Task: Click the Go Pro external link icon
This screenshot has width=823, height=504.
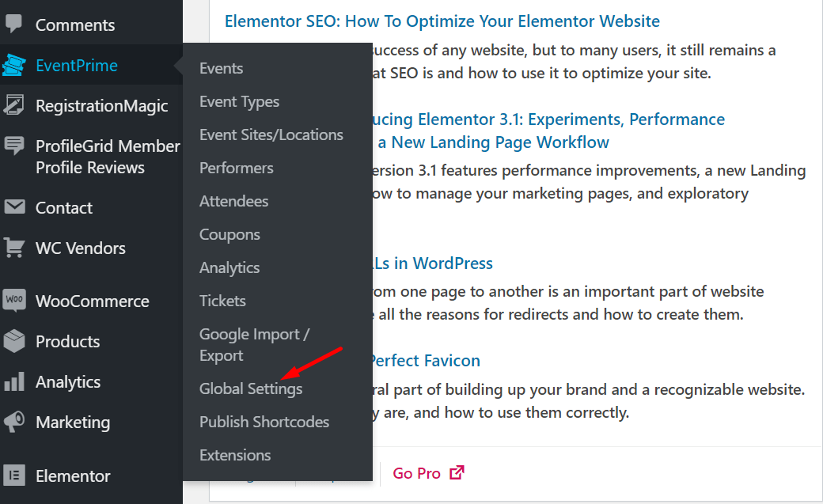Action: (457, 472)
